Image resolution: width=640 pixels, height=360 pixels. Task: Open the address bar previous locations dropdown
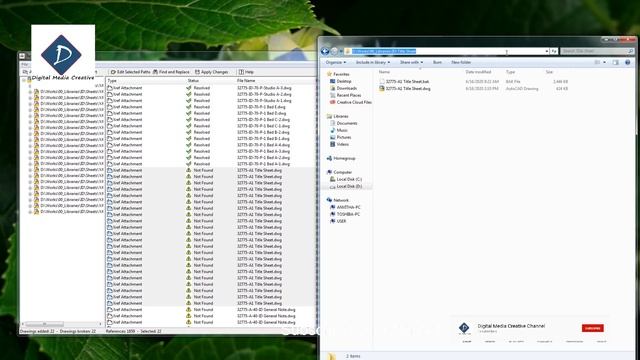(547, 51)
